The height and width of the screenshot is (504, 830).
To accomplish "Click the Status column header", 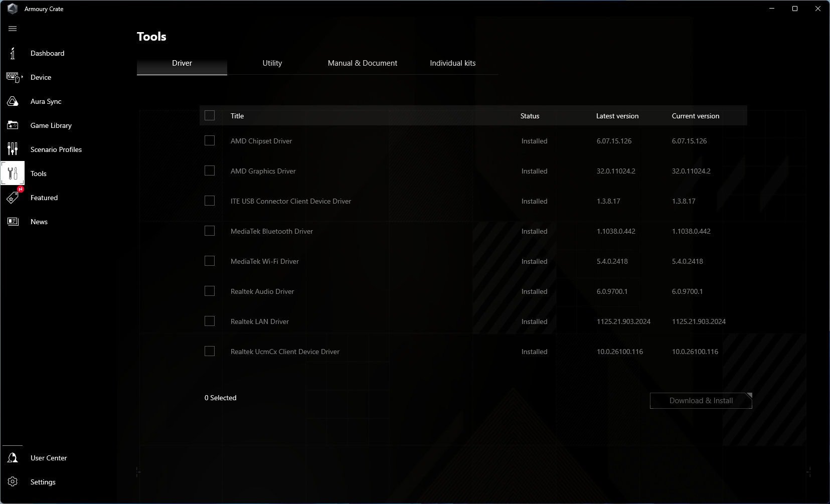I will coord(530,116).
